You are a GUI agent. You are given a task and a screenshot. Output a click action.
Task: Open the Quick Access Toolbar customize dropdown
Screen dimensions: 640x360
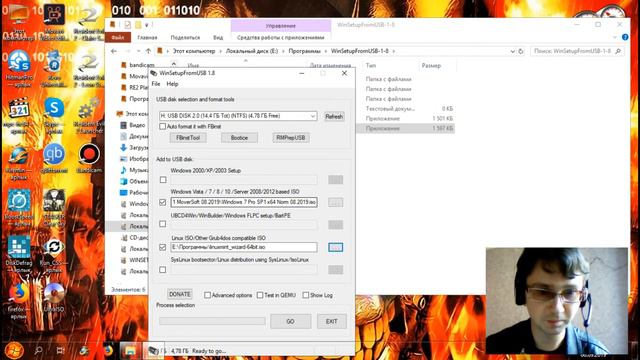pos(147,25)
